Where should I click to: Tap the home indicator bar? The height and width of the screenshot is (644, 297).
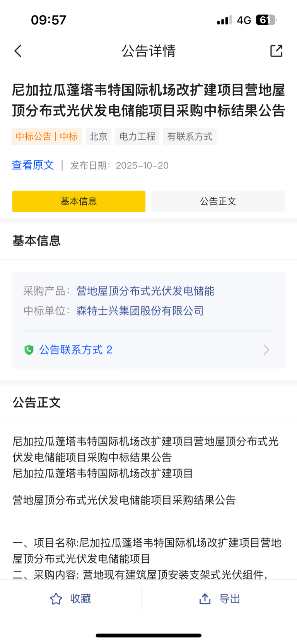coord(148,635)
